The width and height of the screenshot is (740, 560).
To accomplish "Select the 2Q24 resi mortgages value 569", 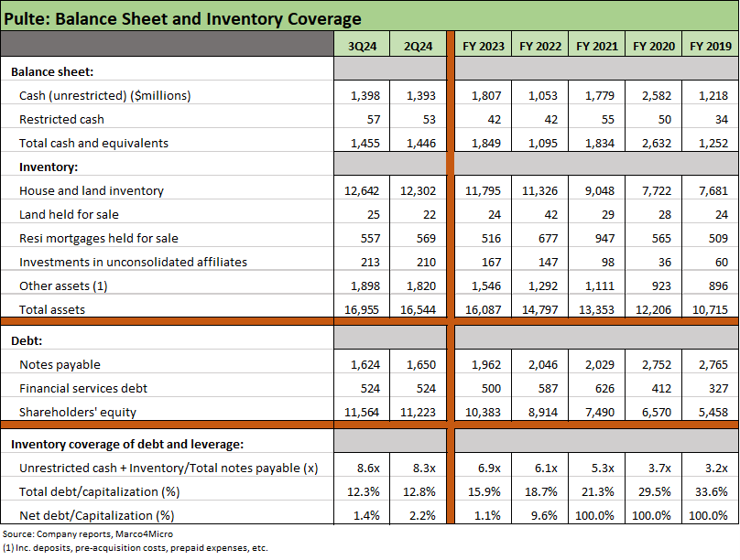I will point(426,239).
